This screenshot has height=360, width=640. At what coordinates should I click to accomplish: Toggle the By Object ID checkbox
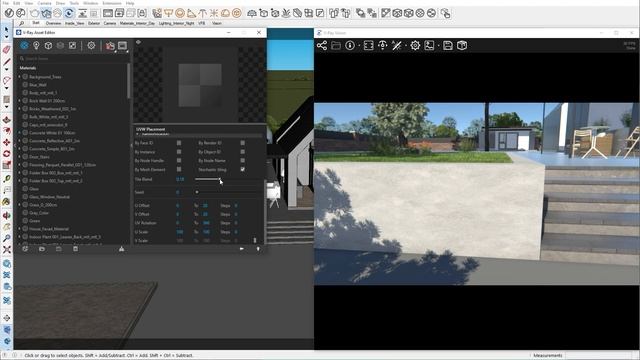pyautogui.click(x=242, y=152)
